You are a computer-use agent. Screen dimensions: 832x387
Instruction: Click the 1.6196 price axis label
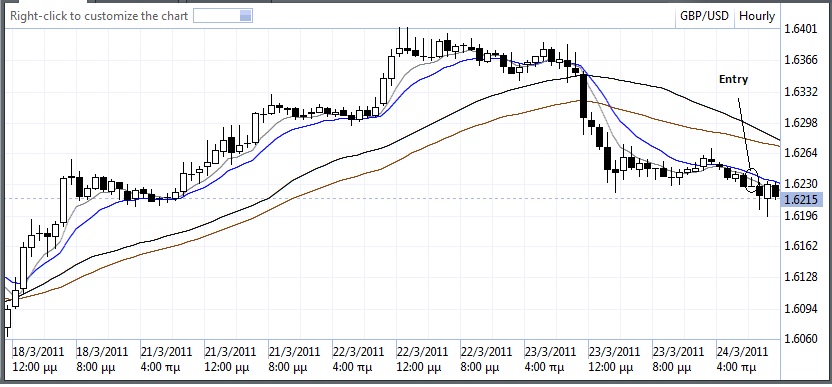point(800,216)
